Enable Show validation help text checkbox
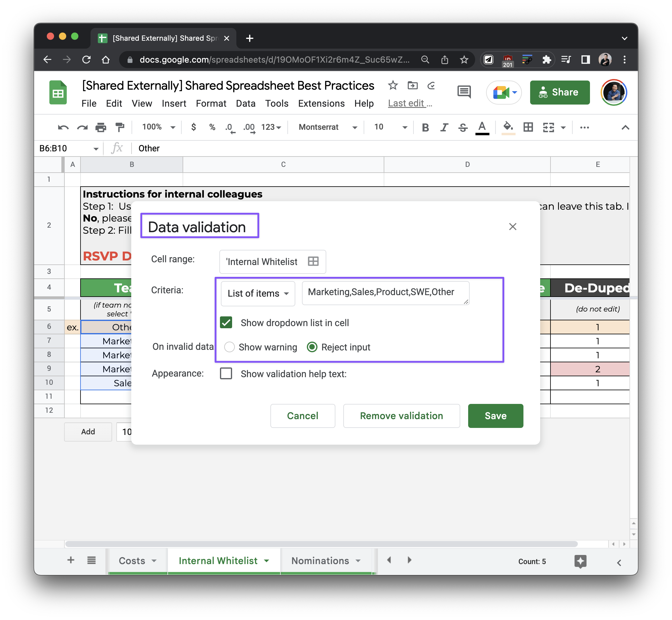The height and width of the screenshot is (620, 672). pyautogui.click(x=226, y=374)
